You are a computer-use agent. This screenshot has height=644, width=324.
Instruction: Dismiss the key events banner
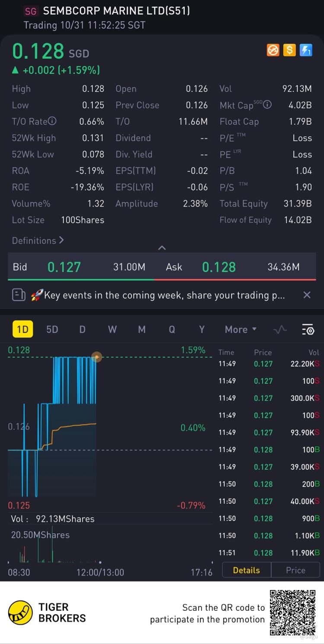(307, 295)
